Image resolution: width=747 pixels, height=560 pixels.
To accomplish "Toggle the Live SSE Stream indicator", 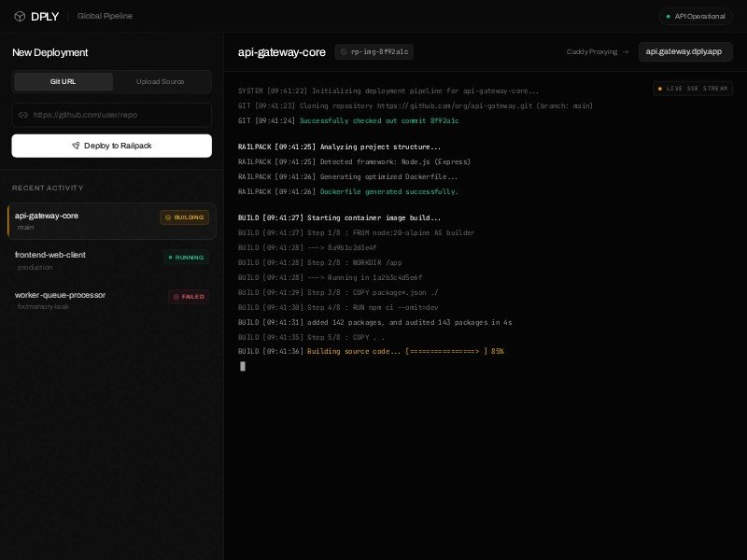I will tap(693, 89).
